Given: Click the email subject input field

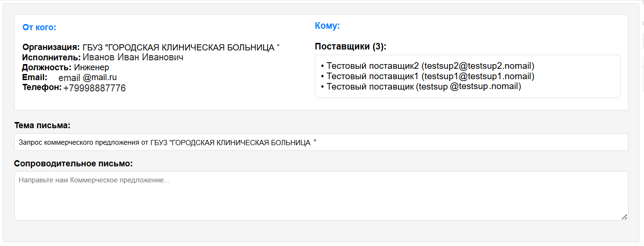Looking at the screenshot, I should point(321,142).
